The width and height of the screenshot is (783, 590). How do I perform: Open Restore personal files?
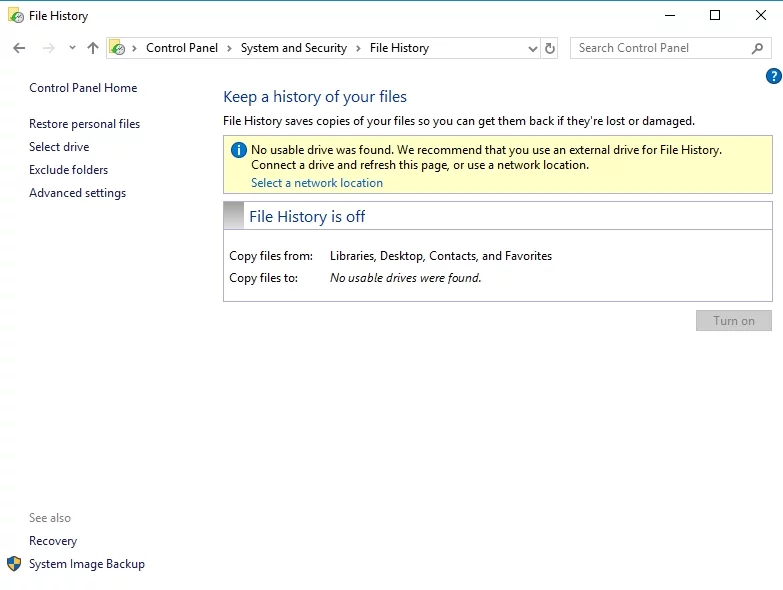pos(84,124)
